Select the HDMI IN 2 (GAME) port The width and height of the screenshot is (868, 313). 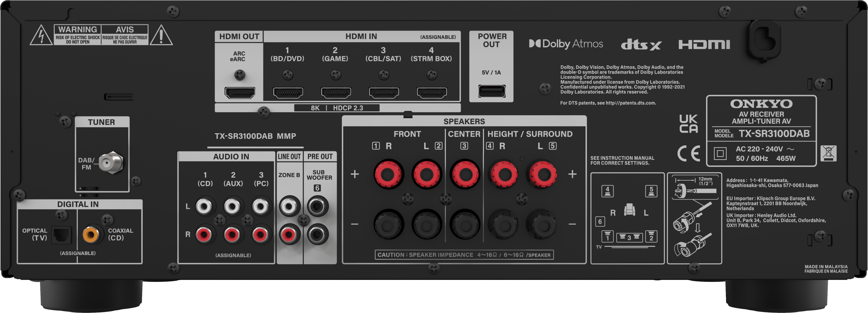[x=336, y=92]
